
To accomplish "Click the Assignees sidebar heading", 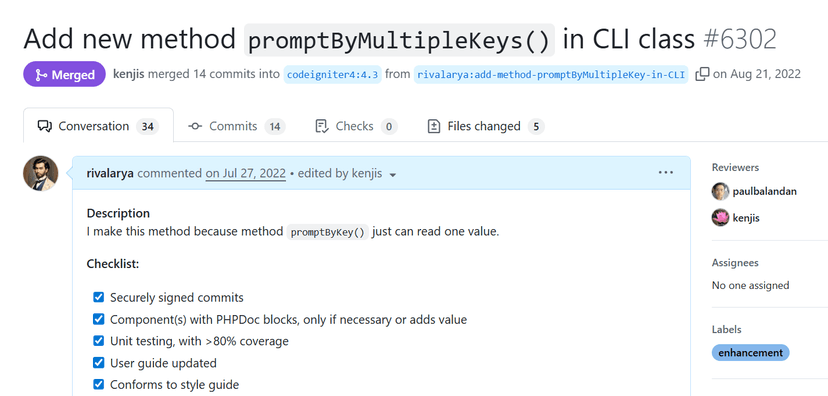I will [735, 262].
